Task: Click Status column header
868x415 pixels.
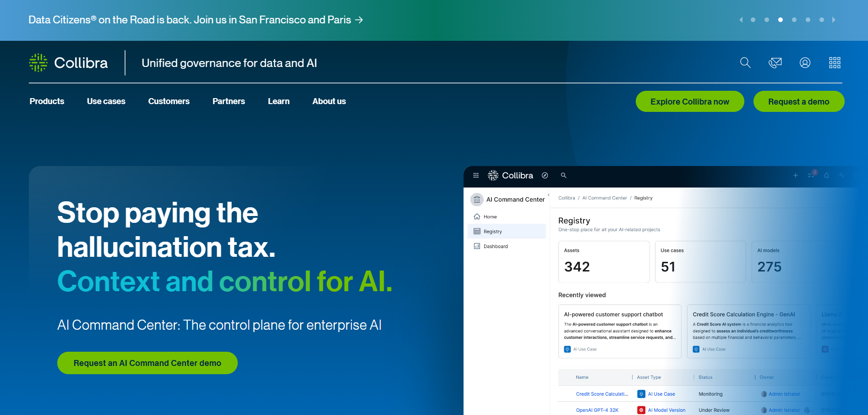Action: coord(705,377)
